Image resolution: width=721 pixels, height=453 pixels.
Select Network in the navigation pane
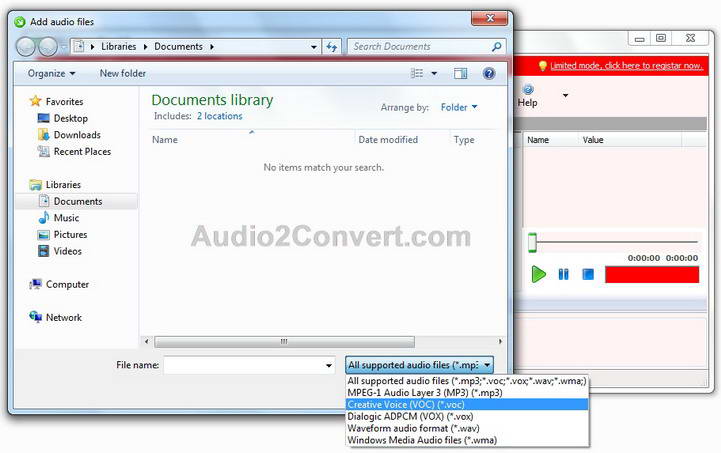63,317
